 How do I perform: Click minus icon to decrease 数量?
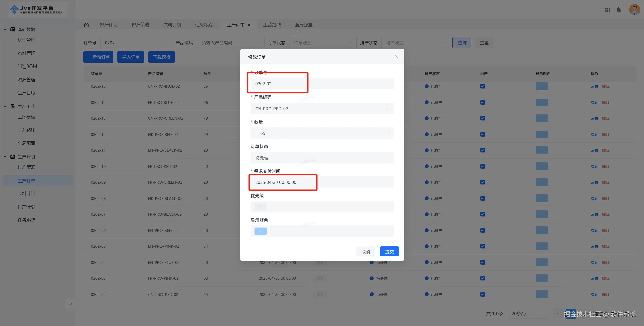pos(255,133)
